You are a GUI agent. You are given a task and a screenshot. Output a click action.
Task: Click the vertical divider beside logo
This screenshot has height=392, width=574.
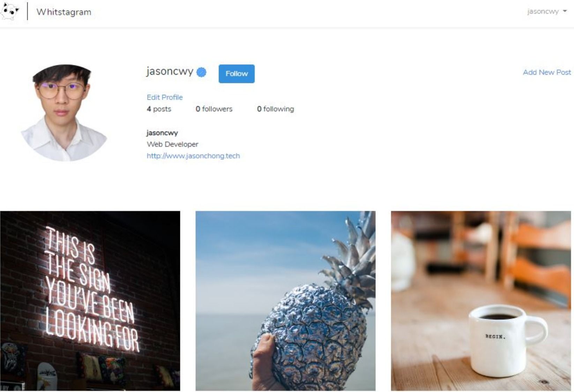[x=28, y=12]
